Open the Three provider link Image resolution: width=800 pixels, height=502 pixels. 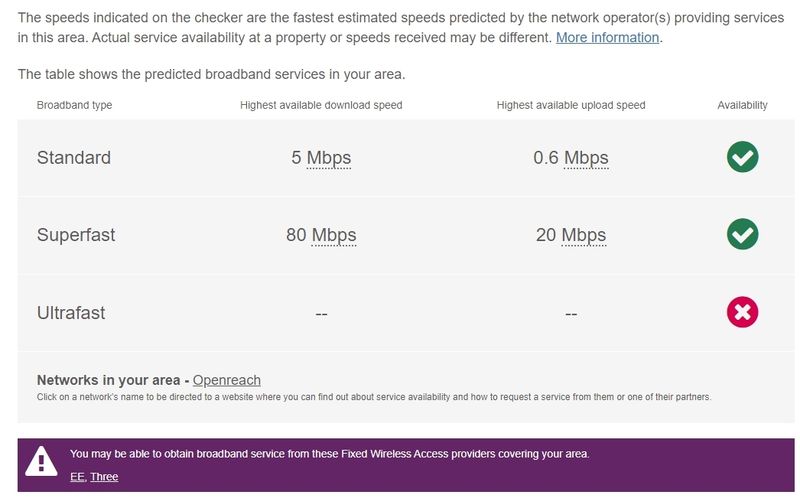pyautogui.click(x=104, y=477)
